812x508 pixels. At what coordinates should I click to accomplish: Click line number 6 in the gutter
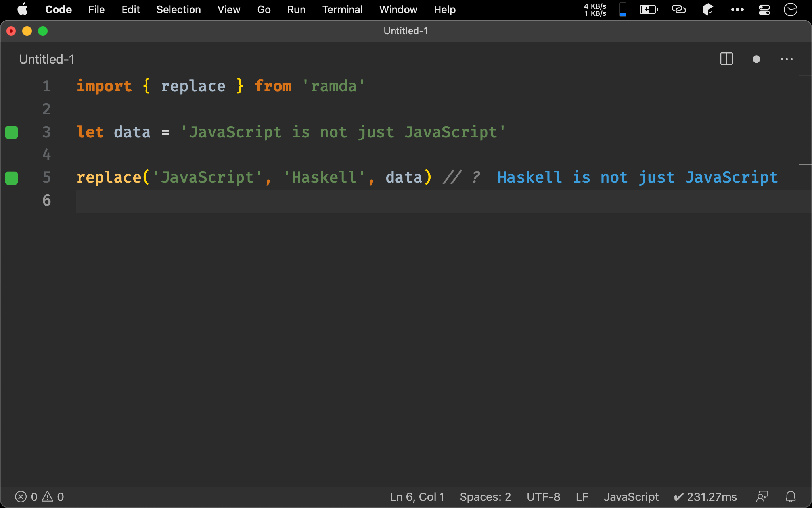(x=46, y=200)
